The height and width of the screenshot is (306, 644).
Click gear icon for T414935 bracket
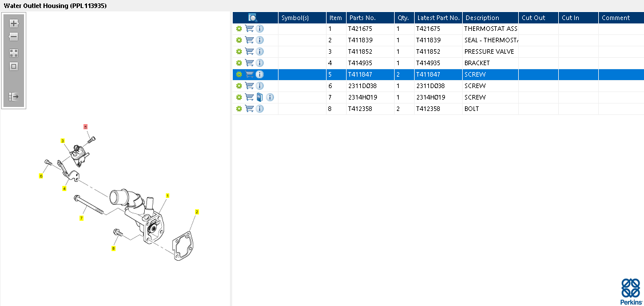pos(239,63)
